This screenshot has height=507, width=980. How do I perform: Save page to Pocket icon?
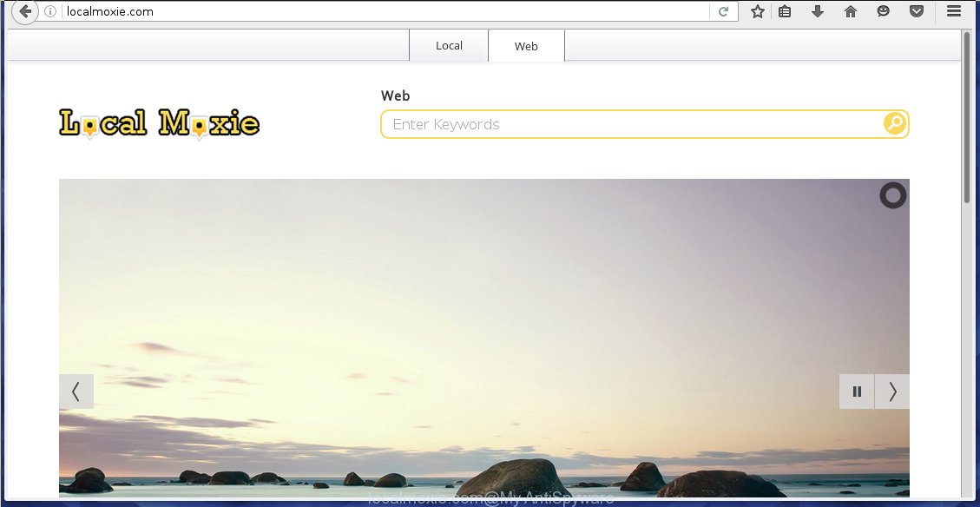coord(917,11)
